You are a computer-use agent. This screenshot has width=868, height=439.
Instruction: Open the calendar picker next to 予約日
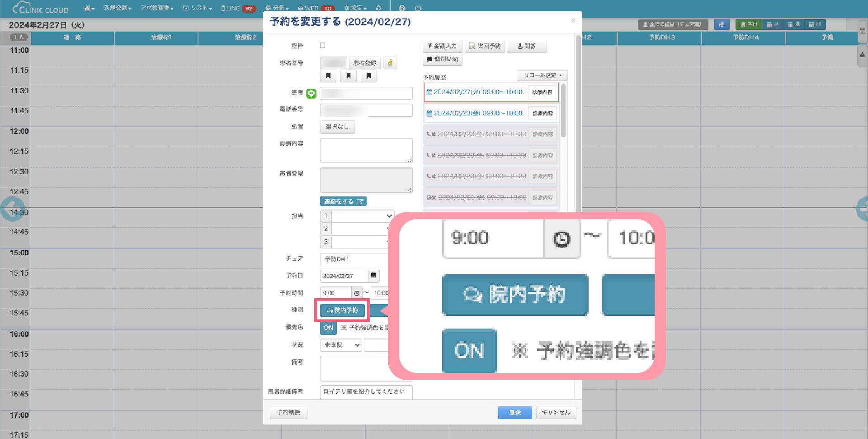click(x=373, y=276)
